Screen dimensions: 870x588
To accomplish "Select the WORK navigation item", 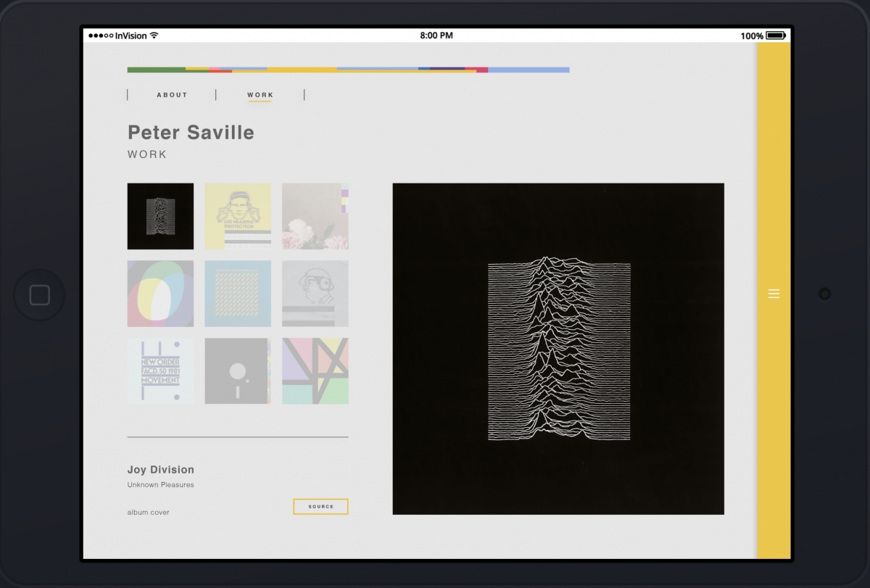I will coord(260,95).
